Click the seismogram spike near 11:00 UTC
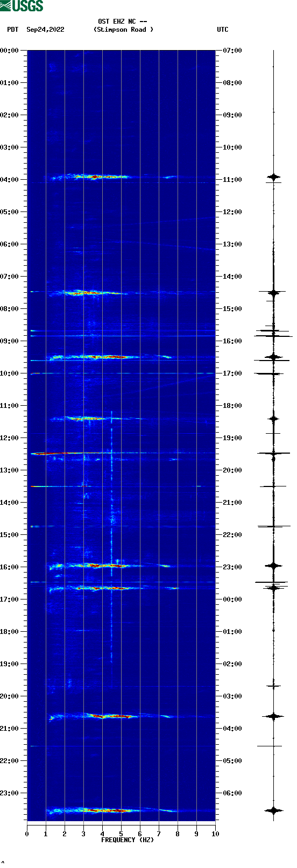The image size is (297, 868). [274, 177]
